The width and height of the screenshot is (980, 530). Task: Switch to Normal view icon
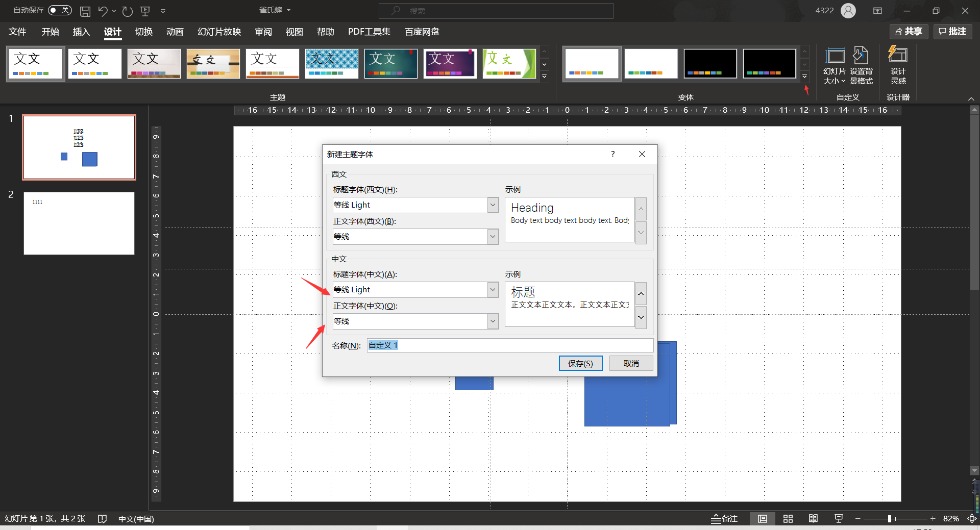tap(763, 519)
